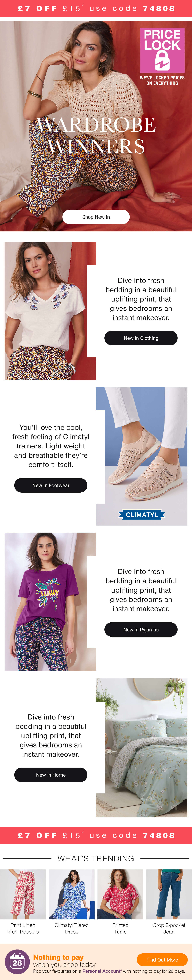The width and height of the screenshot is (192, 980).
Task: Click the lower £7 off code 74808 banner
Action: point(96,835)
